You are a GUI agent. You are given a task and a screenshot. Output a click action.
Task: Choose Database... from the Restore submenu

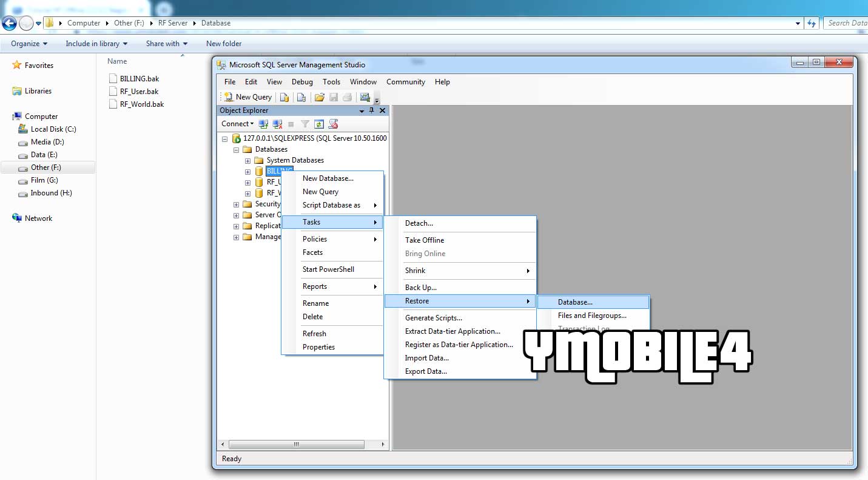(593, 302)
